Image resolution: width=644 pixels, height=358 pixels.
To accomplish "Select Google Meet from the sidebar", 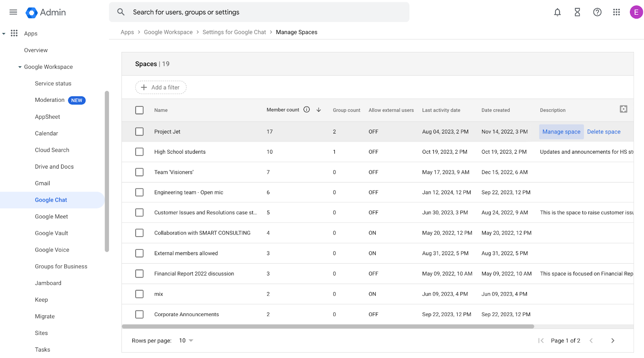I will point(51,216).
